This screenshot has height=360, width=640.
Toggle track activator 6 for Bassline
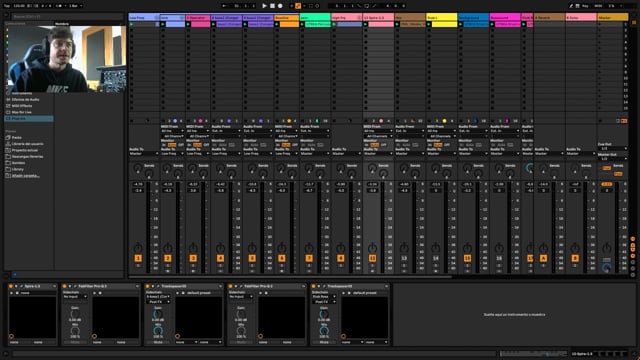pyautogui.click(x=282, y=258)
